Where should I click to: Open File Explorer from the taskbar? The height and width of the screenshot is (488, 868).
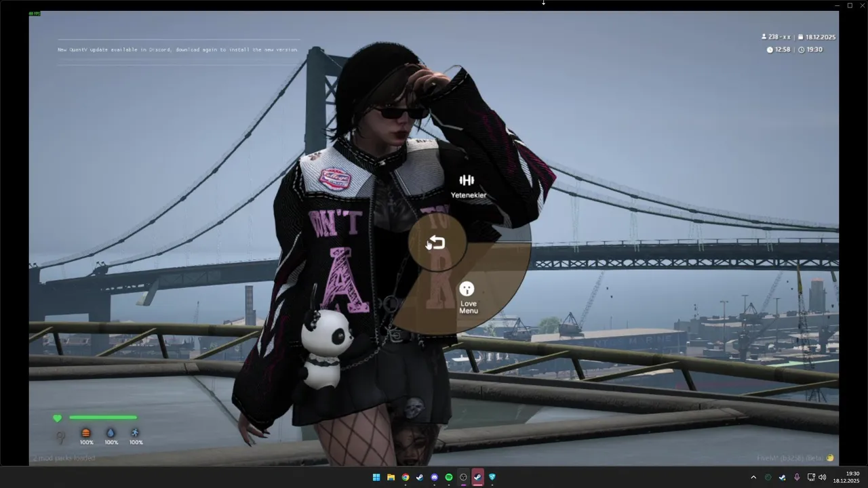click(x=391, y=477)
